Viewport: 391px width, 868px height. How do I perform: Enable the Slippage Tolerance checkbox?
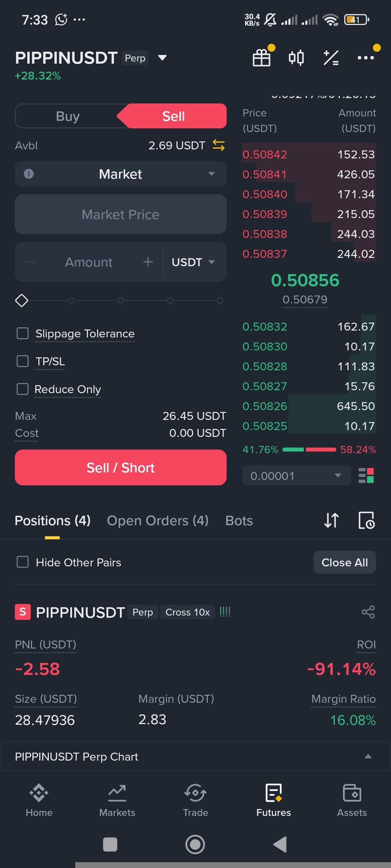23,333
